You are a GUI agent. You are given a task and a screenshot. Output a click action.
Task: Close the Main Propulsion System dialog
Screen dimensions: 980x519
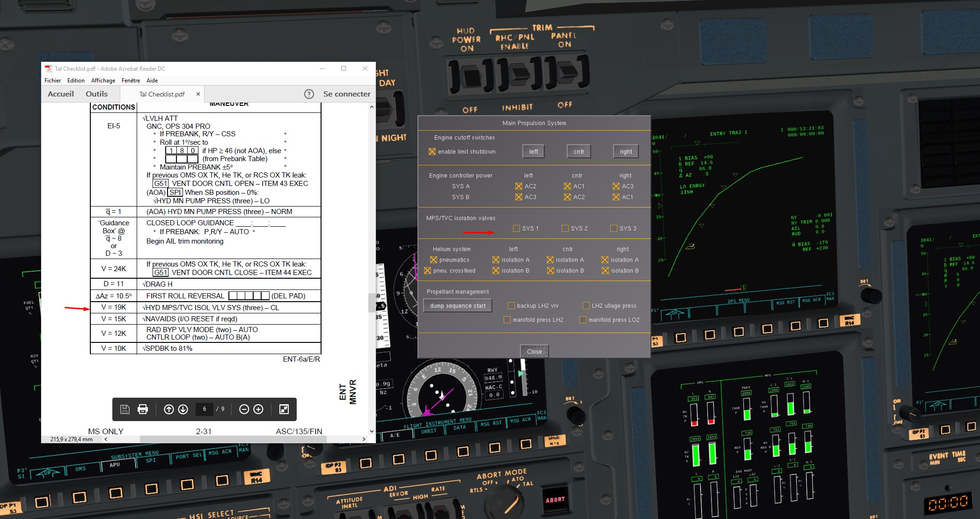click(x=534, y=351)
